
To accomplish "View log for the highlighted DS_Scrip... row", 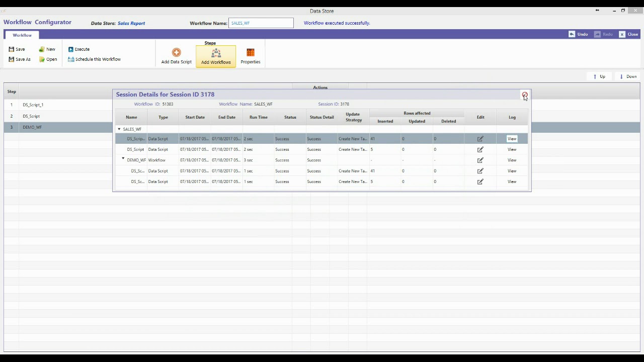I will [512, 139].
